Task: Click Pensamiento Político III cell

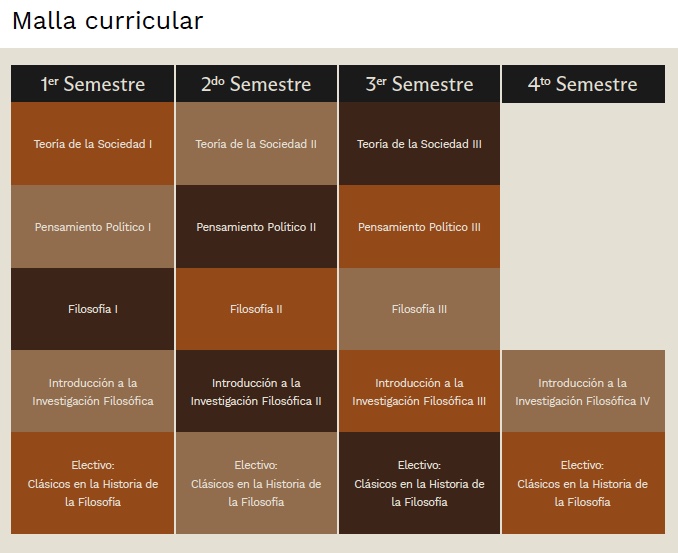Action: (x=419, y=227)
